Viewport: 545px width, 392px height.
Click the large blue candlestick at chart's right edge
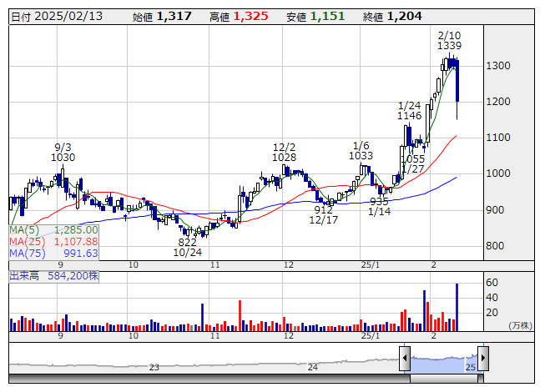[x=457, y=81]
